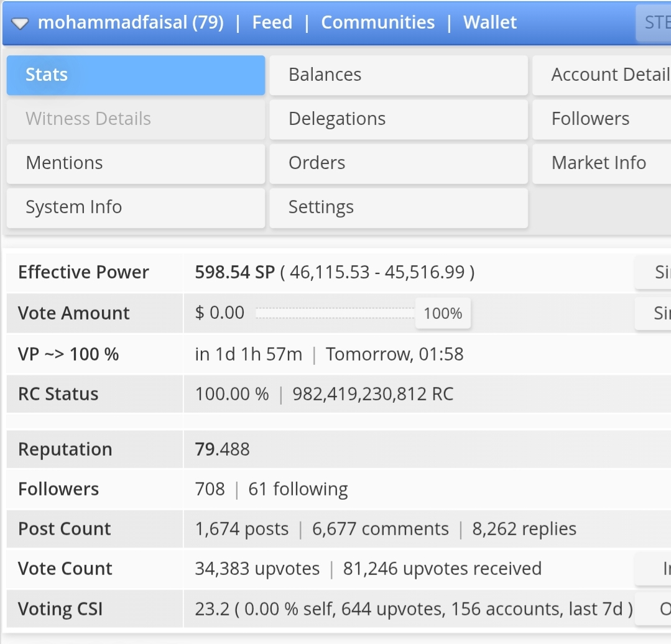Click the $ 0.00 vote amount value
This screenshot has height=644, width=671.
pyautogui.click(x=220, y=313)
